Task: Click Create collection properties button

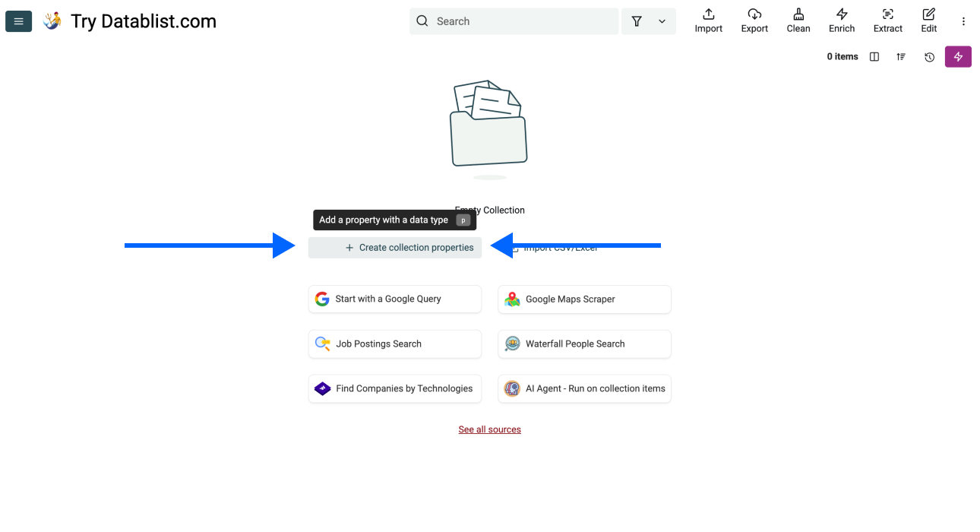Action: click(x=395, y=248)
